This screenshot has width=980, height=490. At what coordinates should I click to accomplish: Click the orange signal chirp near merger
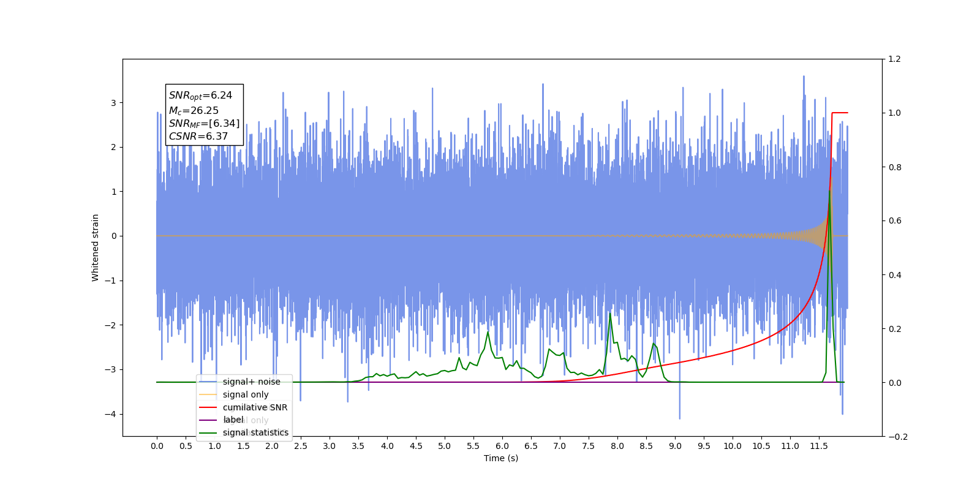click(824, 236)
